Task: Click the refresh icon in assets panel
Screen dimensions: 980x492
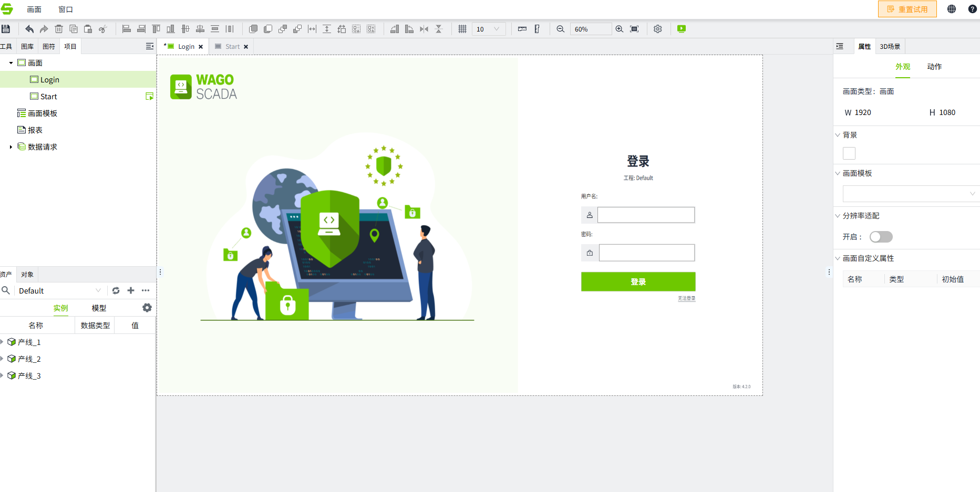Action: [x=116, y=290]
